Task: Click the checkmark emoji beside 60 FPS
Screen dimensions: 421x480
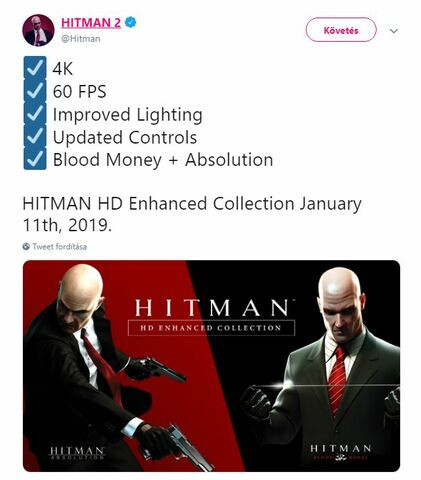Action: pos(35,91)
